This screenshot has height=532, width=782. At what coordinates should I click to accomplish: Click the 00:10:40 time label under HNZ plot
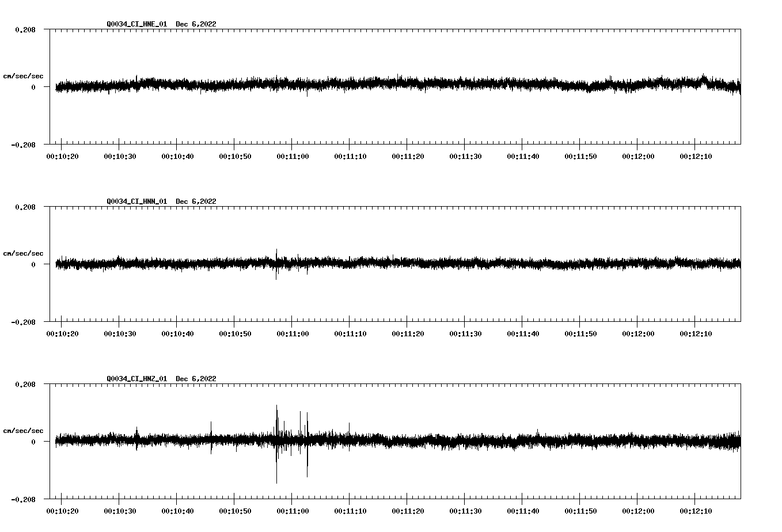(x=177, y=511)
